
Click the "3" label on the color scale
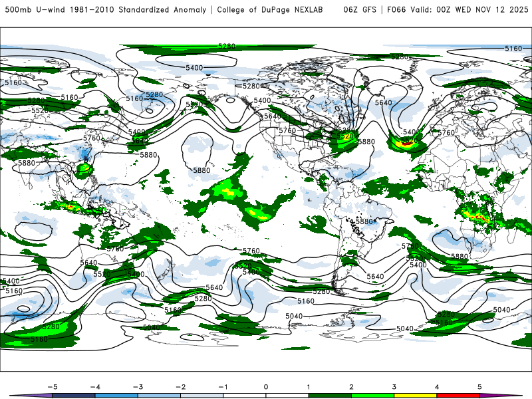[394, 387]
